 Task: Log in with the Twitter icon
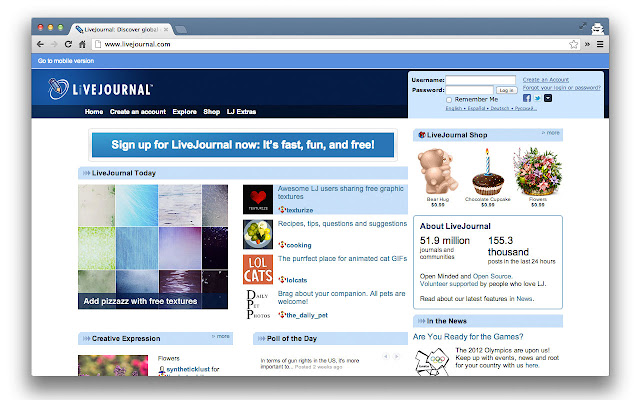pos(538,98)
